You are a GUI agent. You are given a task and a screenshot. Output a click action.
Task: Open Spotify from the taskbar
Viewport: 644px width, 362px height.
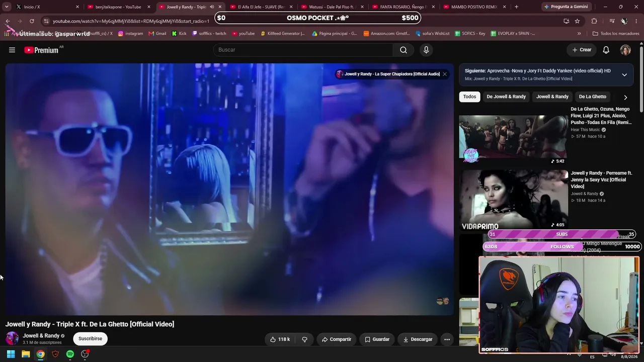point(70,354)
